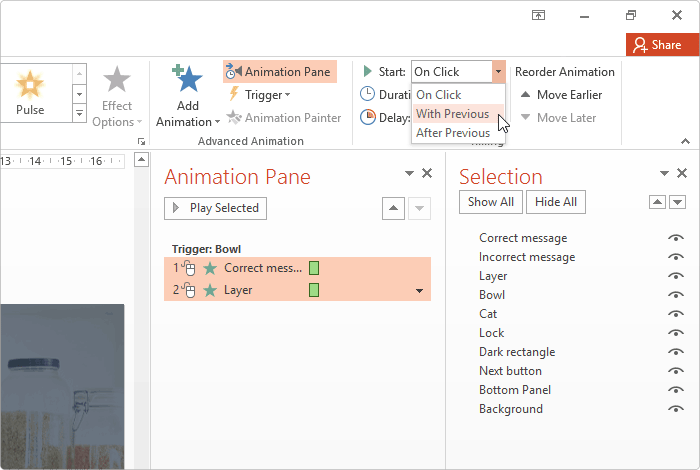Toggle visibility of the Cat object
Screen dimensions: 700x470
coord(676,314)
